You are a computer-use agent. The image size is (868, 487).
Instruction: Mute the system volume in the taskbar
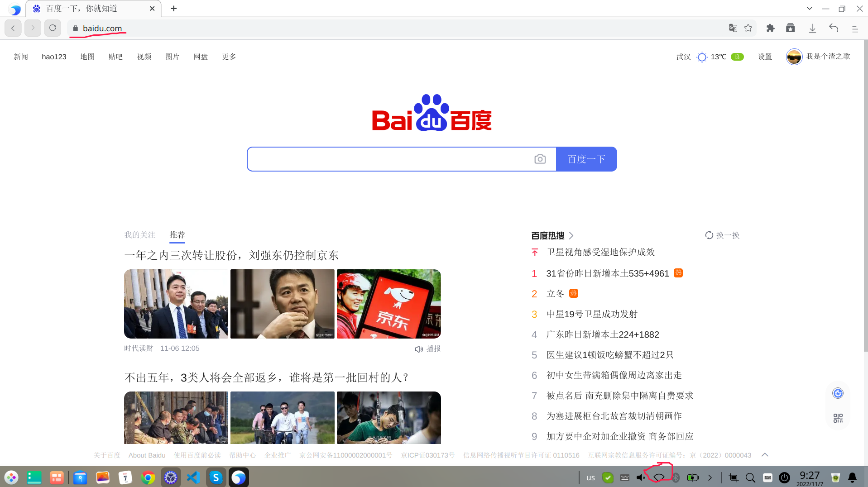pos(640,477)
